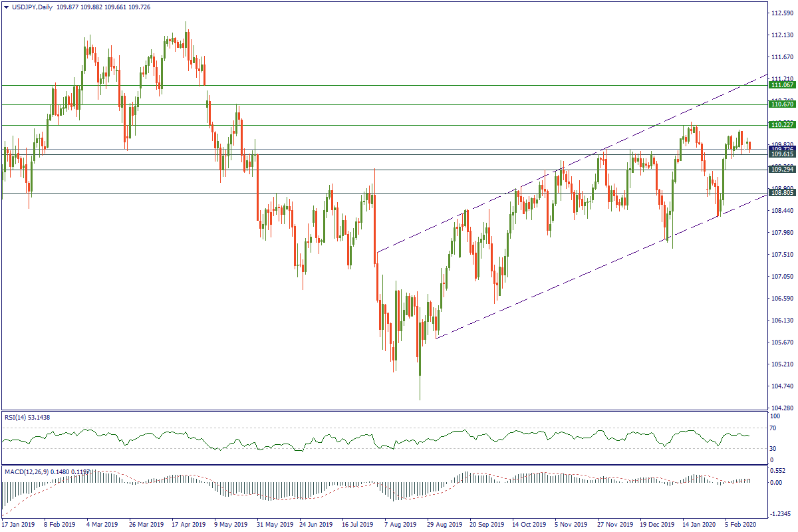This screenshot has width=798, height=532.
Task: Click the 17 Jan 2019 date label
Action: coord(20,525)
